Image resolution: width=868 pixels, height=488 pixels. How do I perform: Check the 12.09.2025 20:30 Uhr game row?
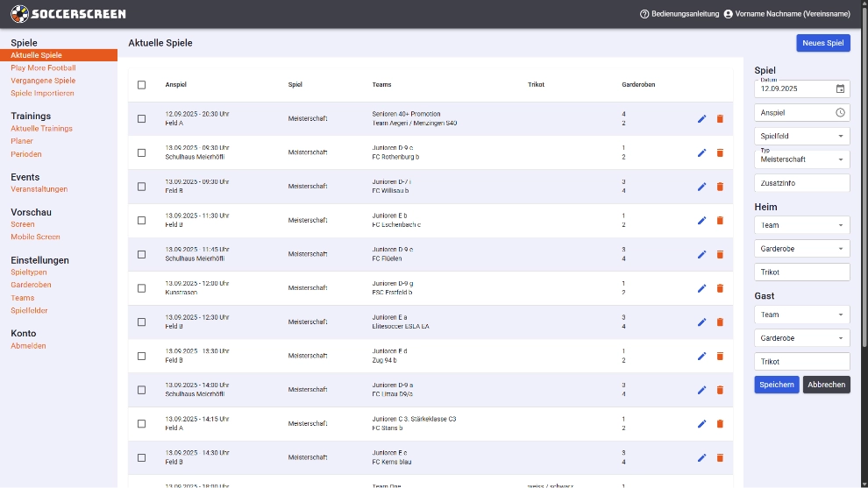(x=142, y=119)
